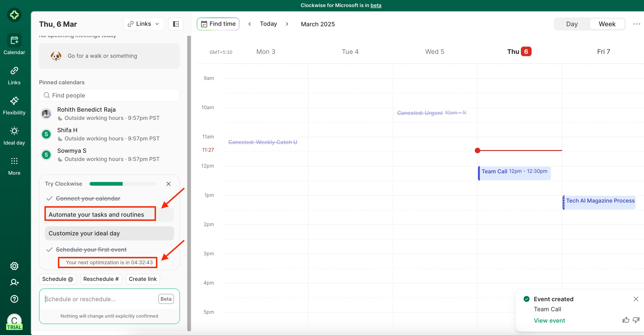
Task: Click View event link in toast
Action: (549, 320)
